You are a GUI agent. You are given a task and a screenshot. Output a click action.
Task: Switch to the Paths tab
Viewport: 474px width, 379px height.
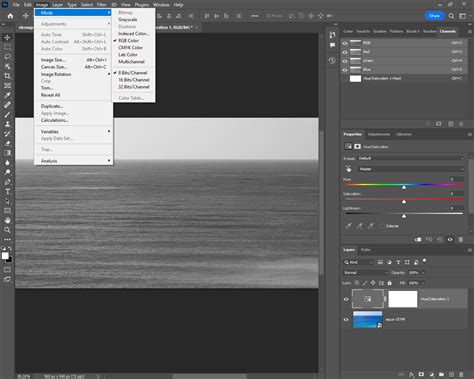[x=366, y=250]
